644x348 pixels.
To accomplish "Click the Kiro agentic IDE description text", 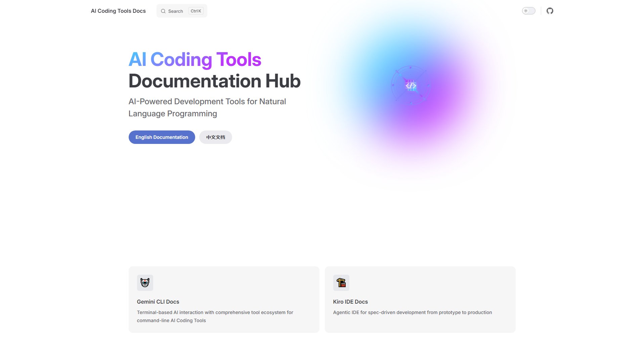I will pyautogui.click(x=412, y=312).
